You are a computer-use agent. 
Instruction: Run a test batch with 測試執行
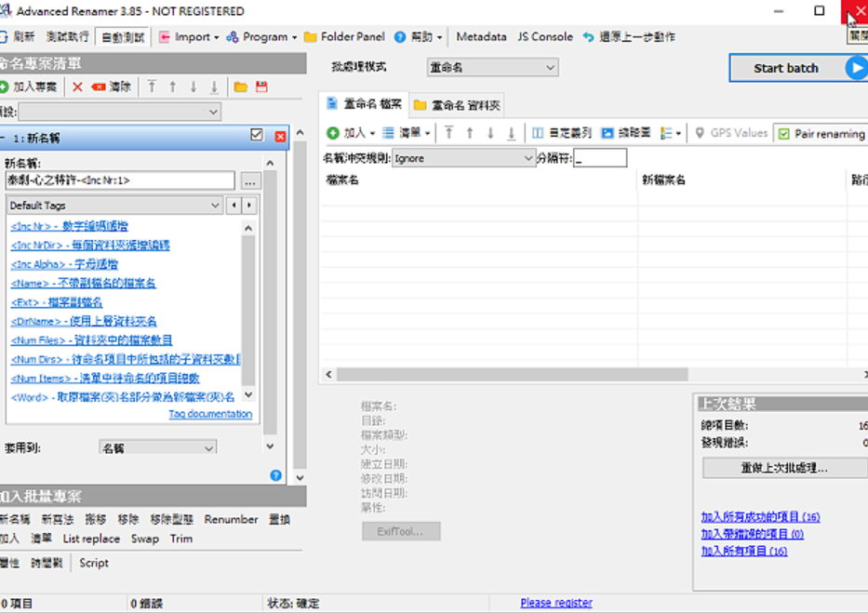68,37
